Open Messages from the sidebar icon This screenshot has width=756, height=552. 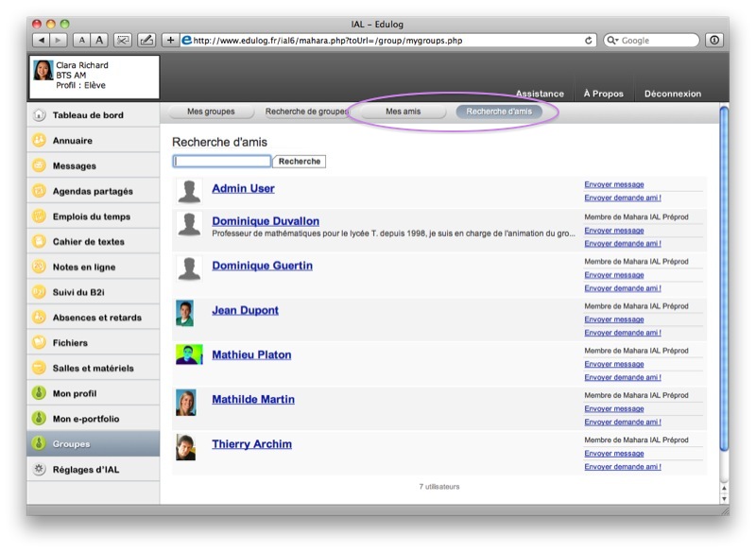pos(39,165)
